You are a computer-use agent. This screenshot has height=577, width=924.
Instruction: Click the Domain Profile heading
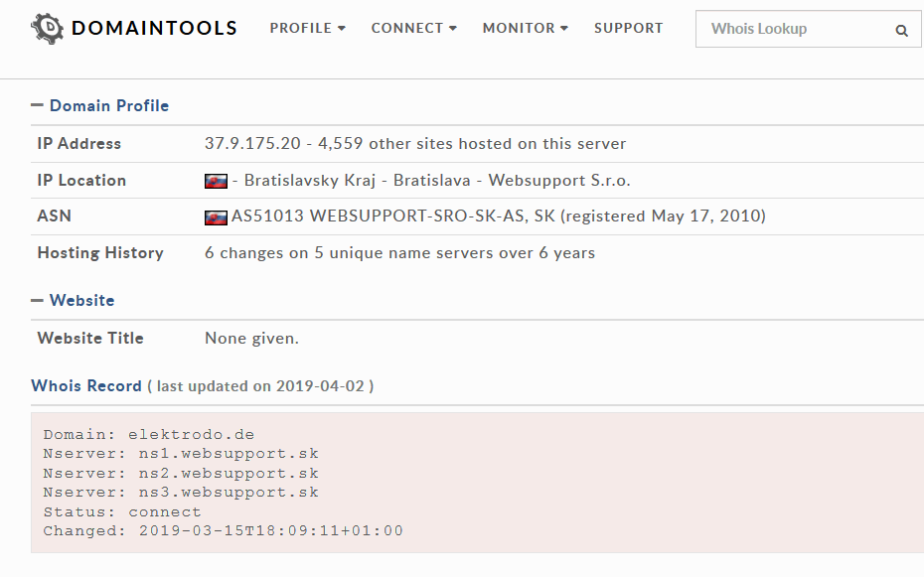click(109, 106)
